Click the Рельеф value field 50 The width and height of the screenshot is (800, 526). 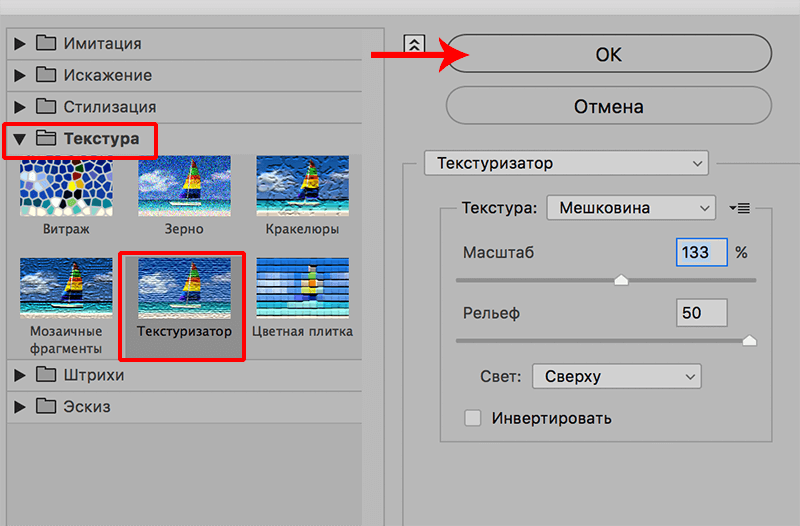tap(702, 313)
